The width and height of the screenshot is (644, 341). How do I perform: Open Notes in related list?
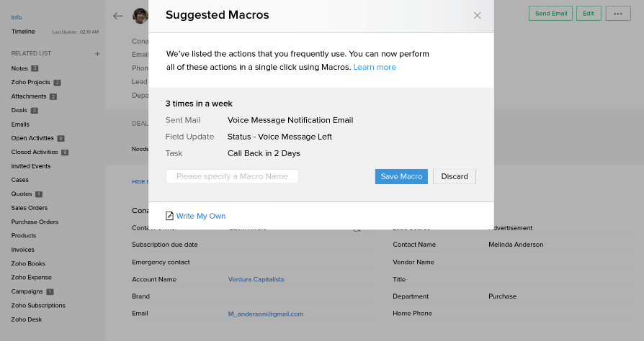pos(19,68)
